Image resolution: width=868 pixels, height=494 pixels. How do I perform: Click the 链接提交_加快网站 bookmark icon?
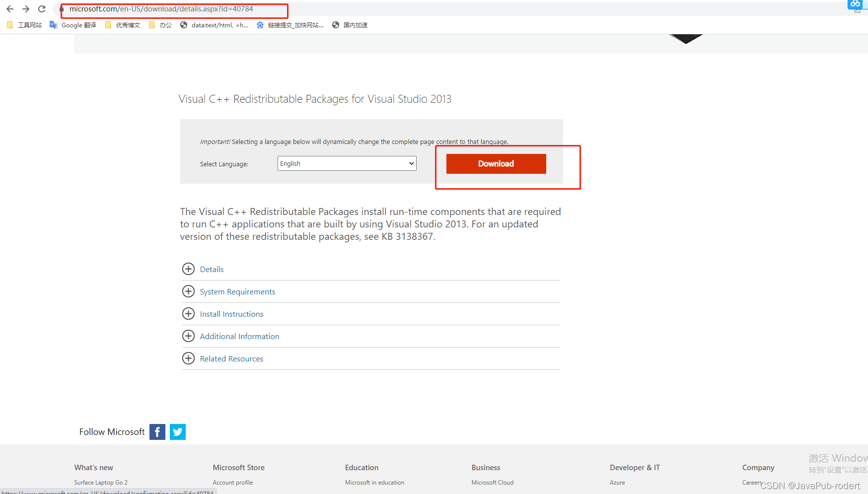(260, 25)
